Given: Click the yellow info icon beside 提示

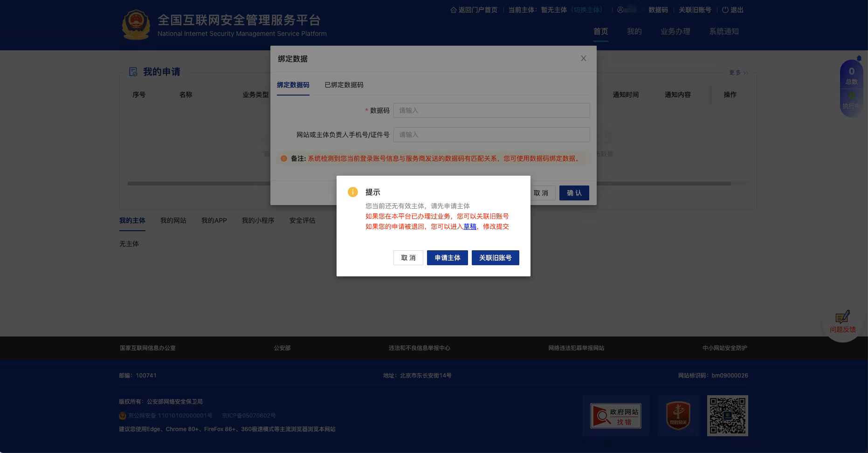Looking at the screenshot, I should [353, 192].
